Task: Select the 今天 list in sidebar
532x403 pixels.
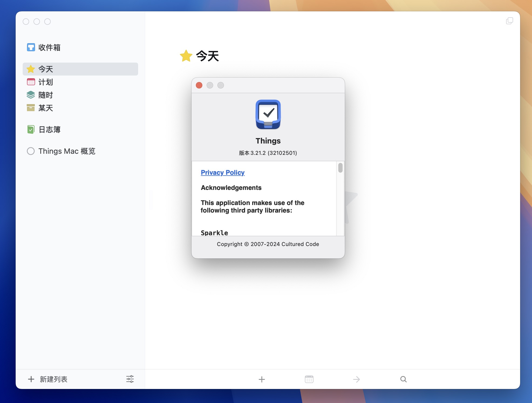Action: tap(80, 69)
